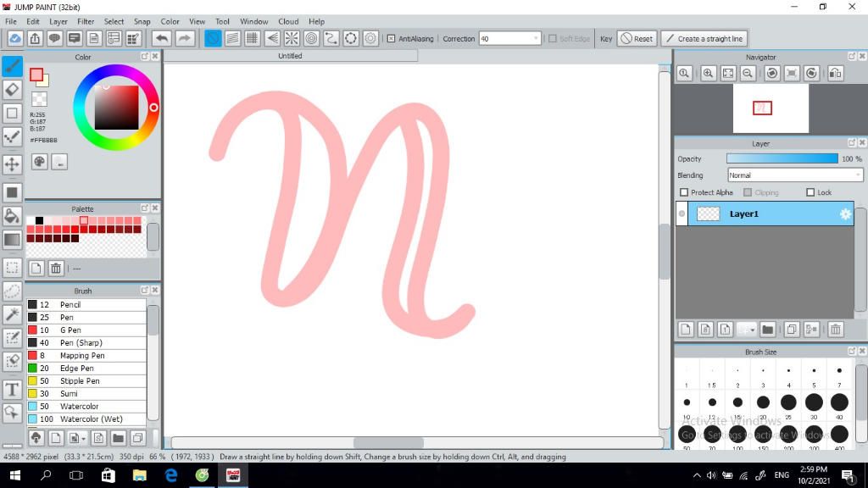
Task: Create a layer folder
Action: coord(767,330)
